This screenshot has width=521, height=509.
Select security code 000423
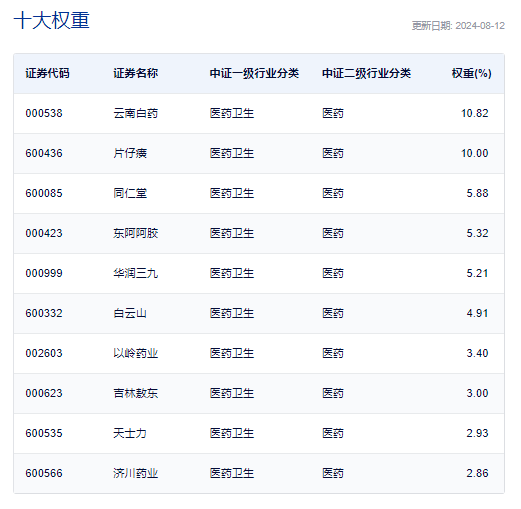pyautogui.click(x=44, y=233)
